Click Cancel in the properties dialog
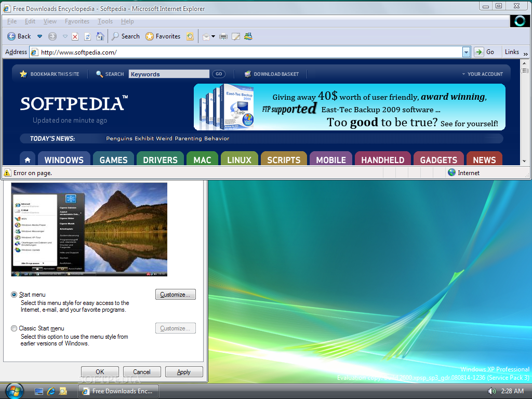 [x=142, y=372]
